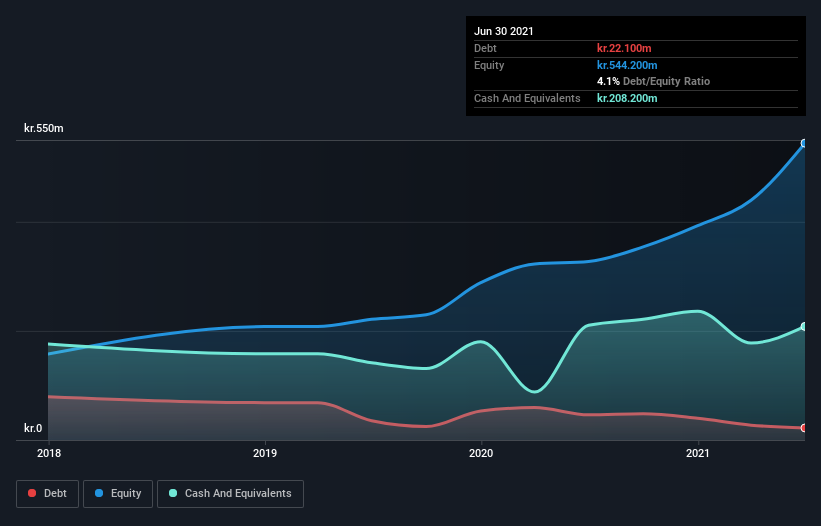The image size is (821, 526).
Task: Select the Equity data point at Jun 2021
Action: click(804, 143)
